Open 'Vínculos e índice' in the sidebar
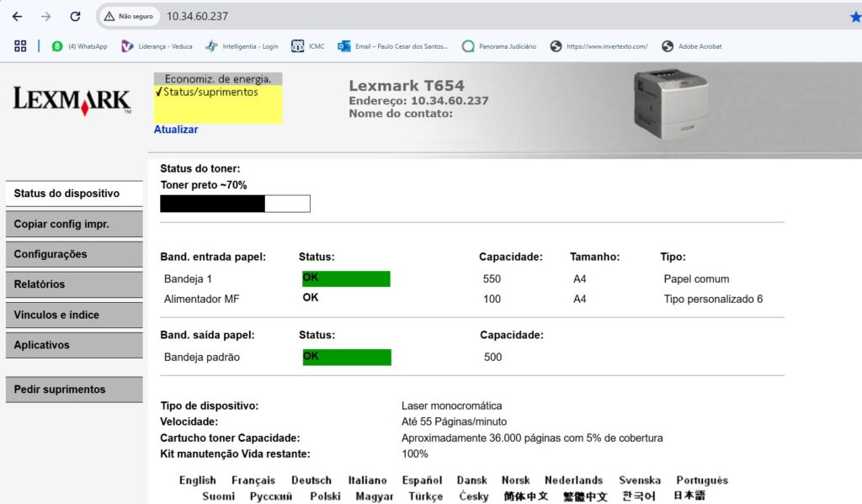 click(x=74, y=315)
